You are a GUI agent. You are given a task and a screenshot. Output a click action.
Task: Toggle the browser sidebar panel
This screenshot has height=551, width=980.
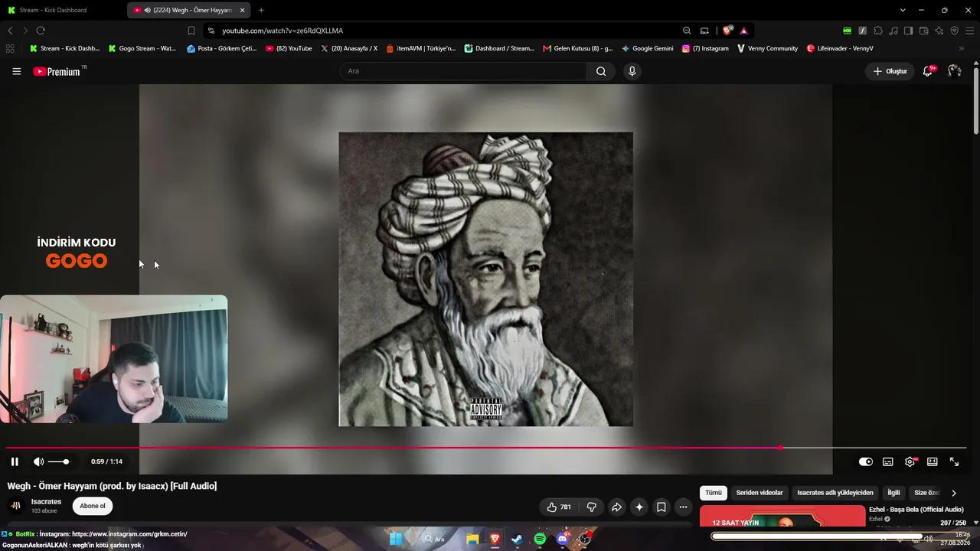(x=908, y=31)
